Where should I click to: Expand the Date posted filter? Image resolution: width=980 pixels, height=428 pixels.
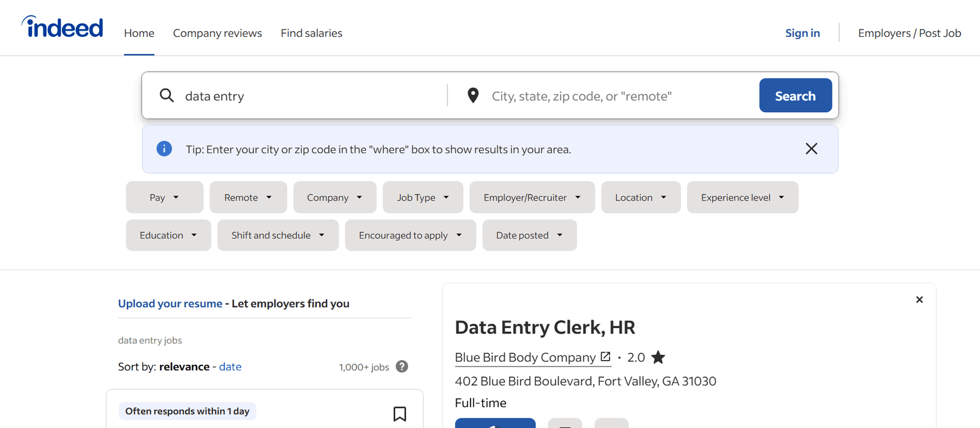(x=530, y=235)
